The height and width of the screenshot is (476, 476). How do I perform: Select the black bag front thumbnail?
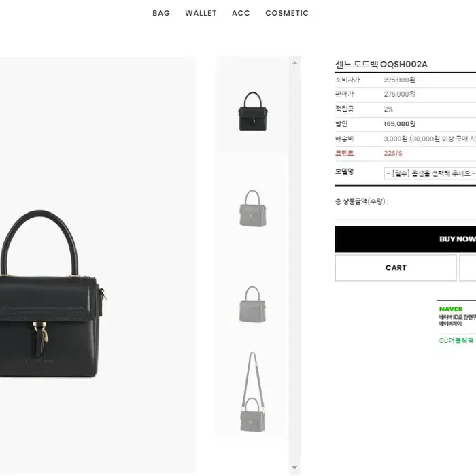pyautogui.click(x=252, y=112)
